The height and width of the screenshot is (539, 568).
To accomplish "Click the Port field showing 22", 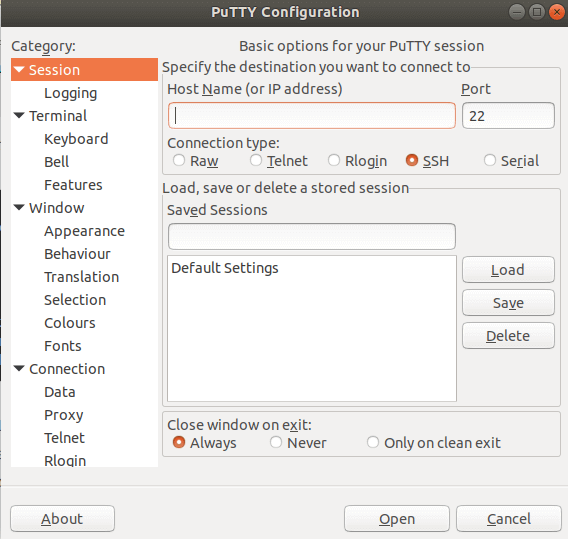I will 508,116.
